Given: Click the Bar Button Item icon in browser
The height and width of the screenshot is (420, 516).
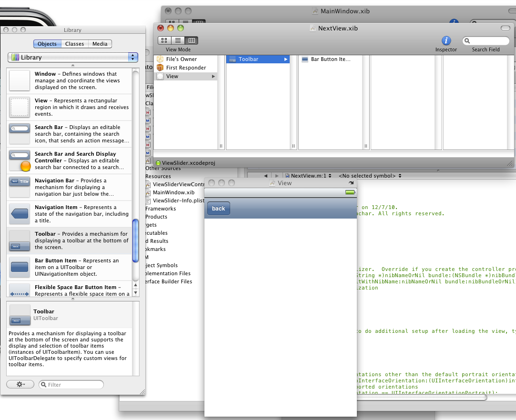Looking at the screenshot, I should tap(305, 60).
